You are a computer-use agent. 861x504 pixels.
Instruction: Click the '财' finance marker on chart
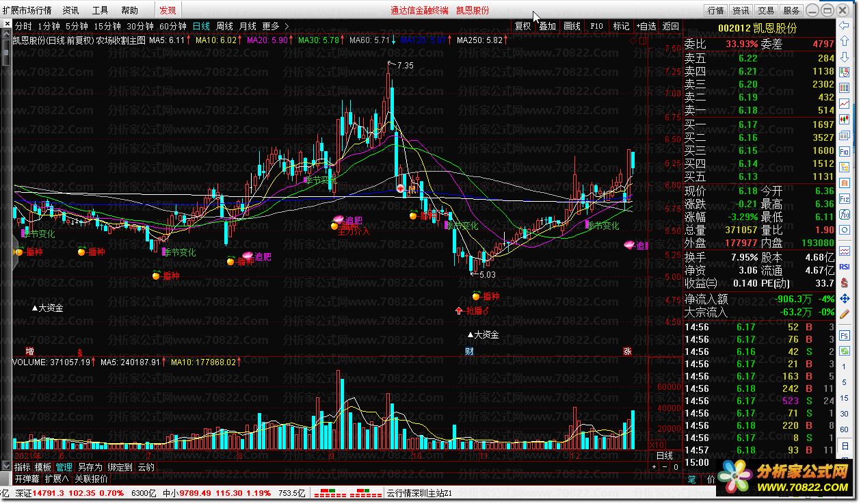(469, 351)
